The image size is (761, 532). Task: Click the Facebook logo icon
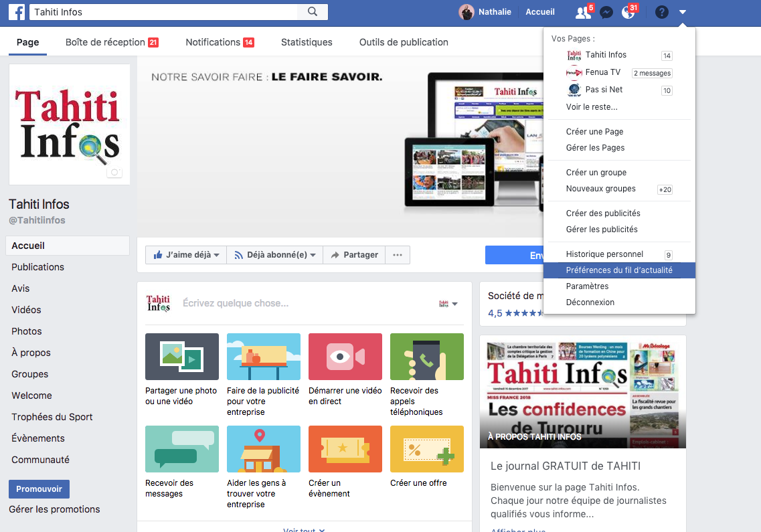(17, 11)
